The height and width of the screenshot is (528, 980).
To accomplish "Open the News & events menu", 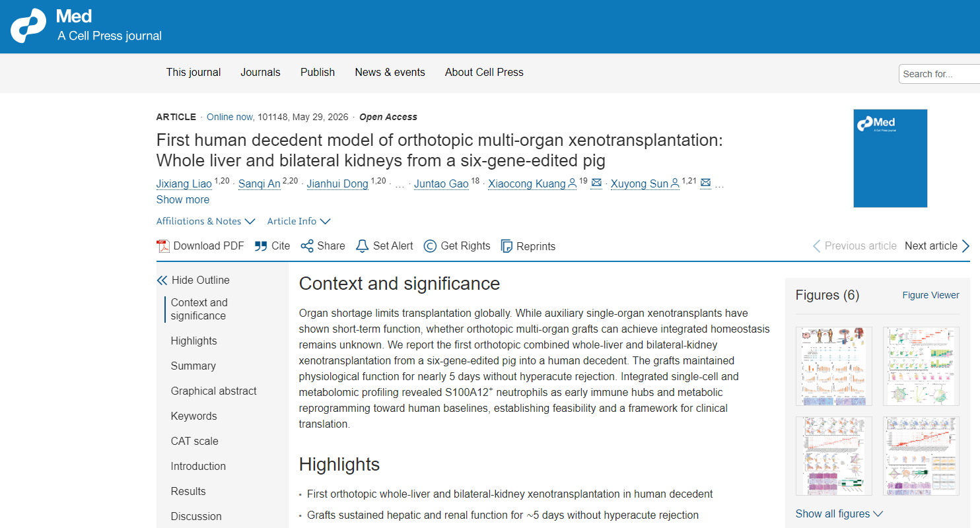I will (390, 73).
